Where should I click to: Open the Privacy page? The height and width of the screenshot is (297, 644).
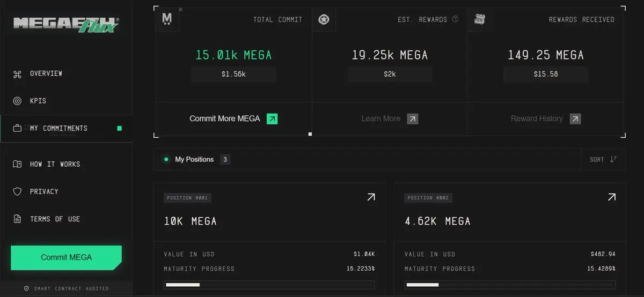point(44,191)
